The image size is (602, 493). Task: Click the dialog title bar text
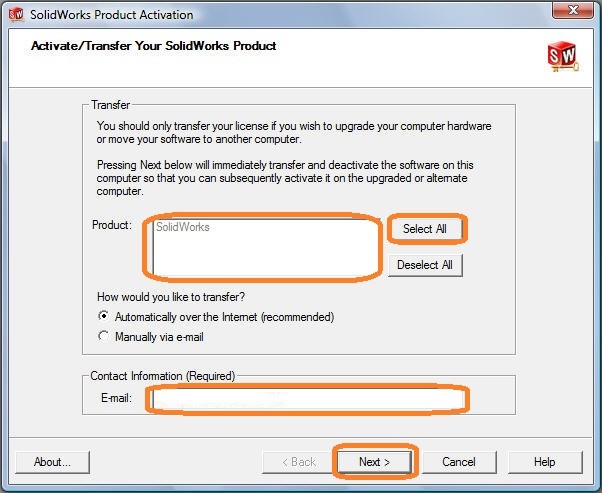pyautogui.click(x=112, y=15)
